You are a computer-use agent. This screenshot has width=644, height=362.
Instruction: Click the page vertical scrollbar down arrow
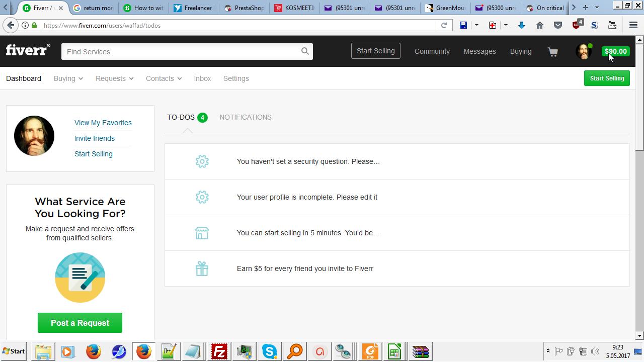pyautogui.click(x=639, y=335)
